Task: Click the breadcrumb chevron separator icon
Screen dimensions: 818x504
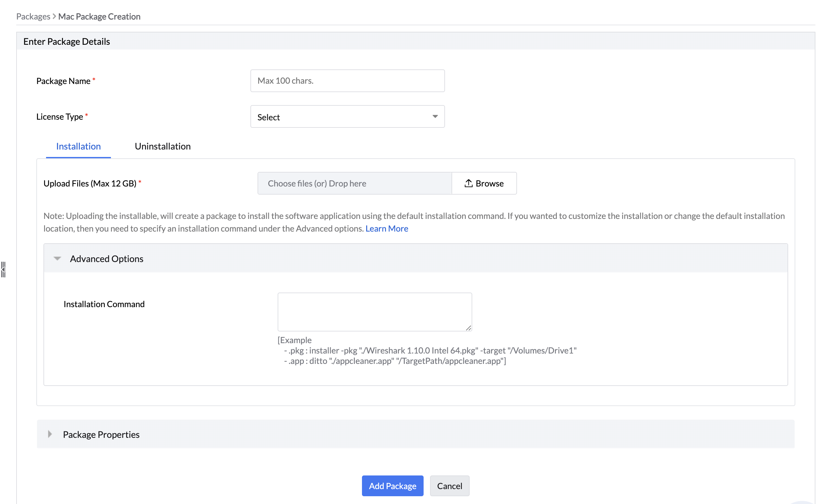Action: pos(54,16)
